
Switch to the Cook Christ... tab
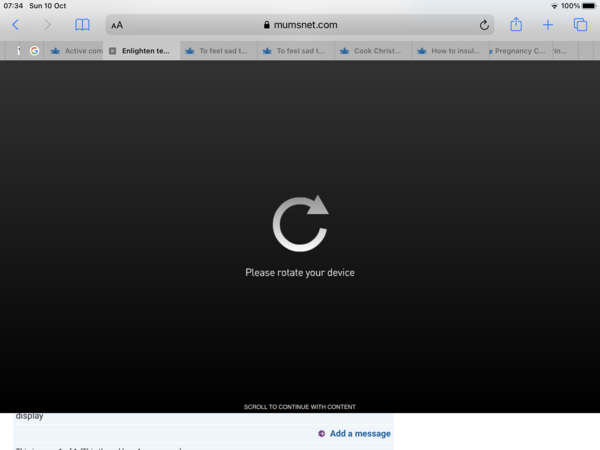point(373,51)
